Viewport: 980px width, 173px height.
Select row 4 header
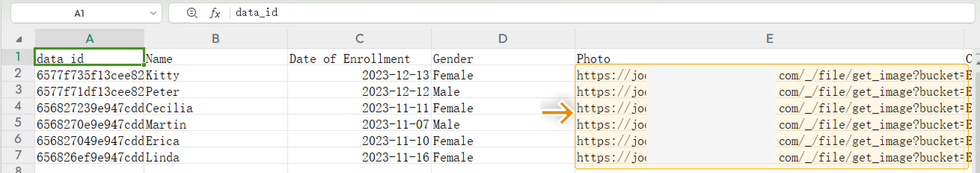tap(18, 106)
